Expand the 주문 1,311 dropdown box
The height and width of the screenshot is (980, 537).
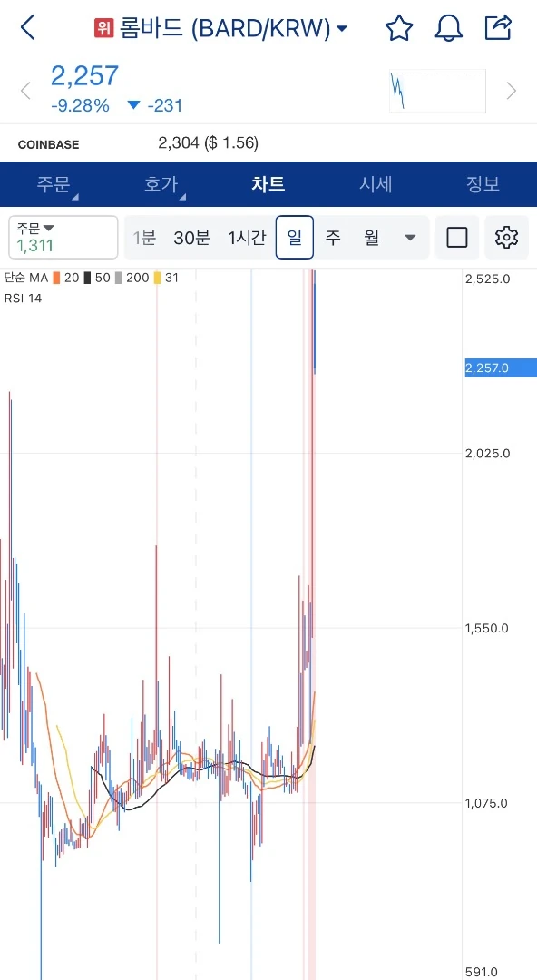click(63, 238)
